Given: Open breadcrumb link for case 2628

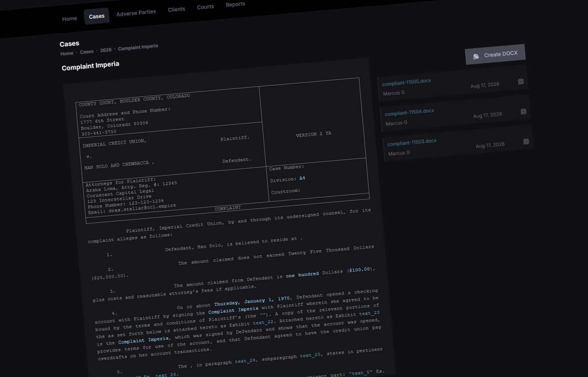Looking at the screenshot, I should (x=106, y=50).
